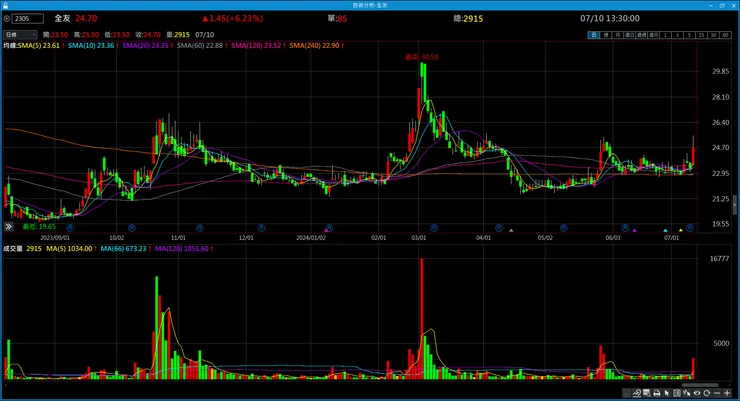740x401 pixels.
Task: Select the 1 minute timeframe button
Action: pyautogui.click(x=665, y=35)
